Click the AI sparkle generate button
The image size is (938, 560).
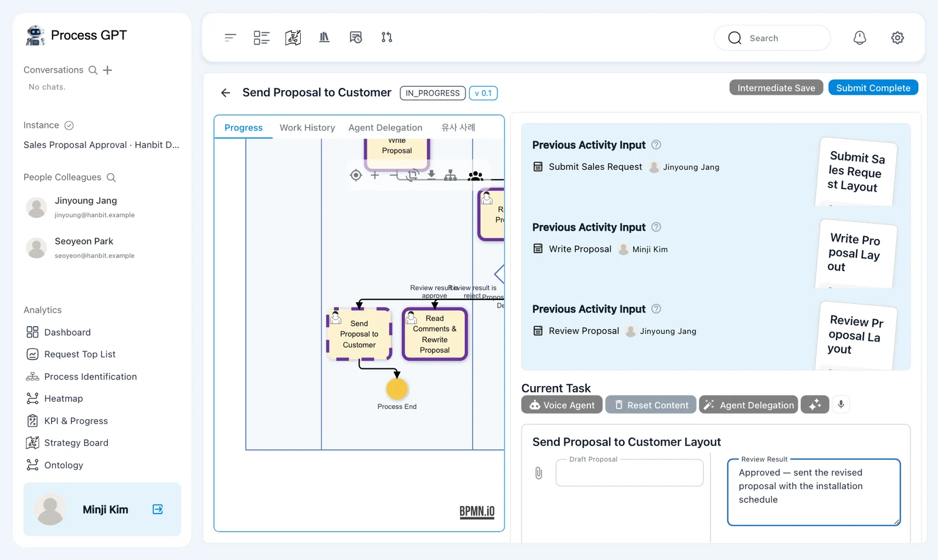click(x=815, y=405)
